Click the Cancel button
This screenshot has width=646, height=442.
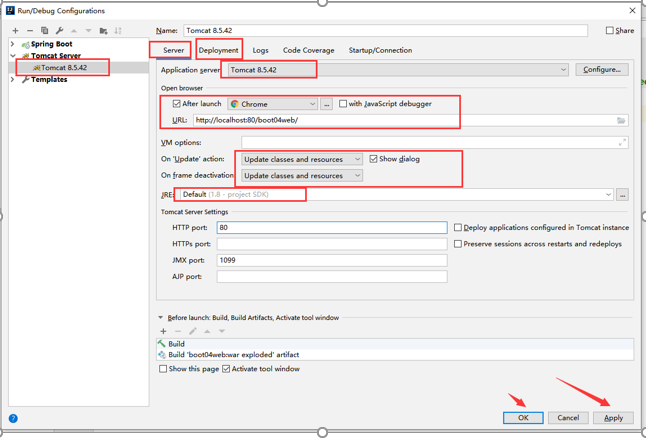(568, 418)
